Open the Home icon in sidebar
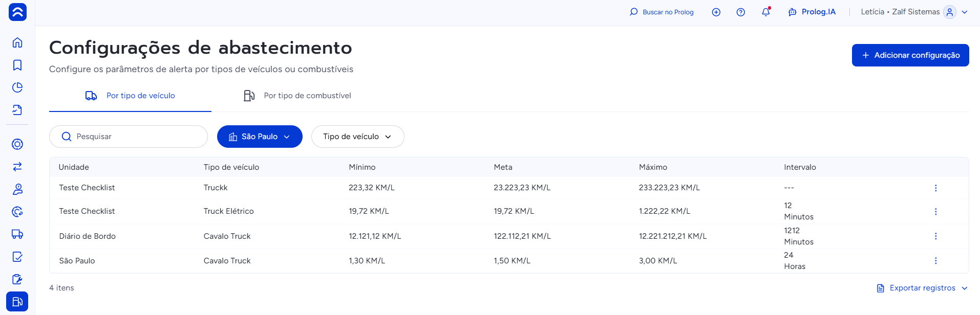980x315 pixels. [17, 42]
